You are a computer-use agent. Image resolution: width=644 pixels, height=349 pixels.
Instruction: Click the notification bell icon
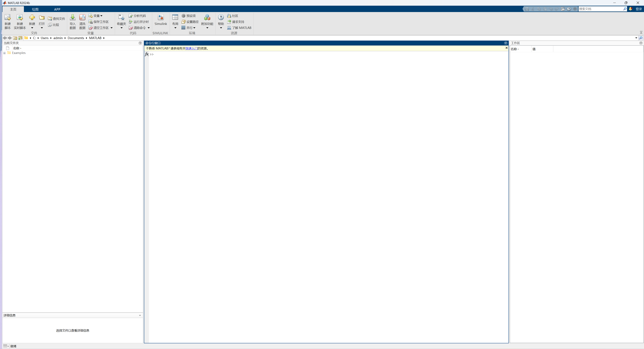(x=630, y=9)
